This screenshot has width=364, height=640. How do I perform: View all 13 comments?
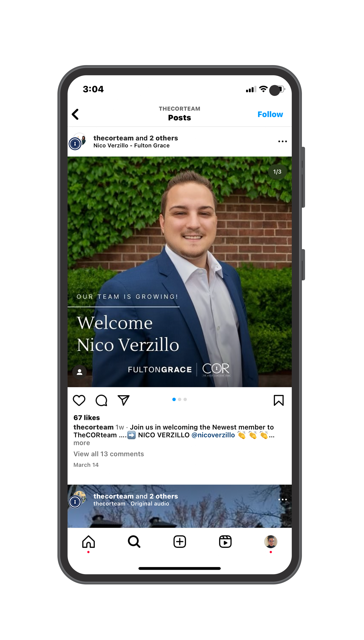pyautogui.click(x=108, y=454)
